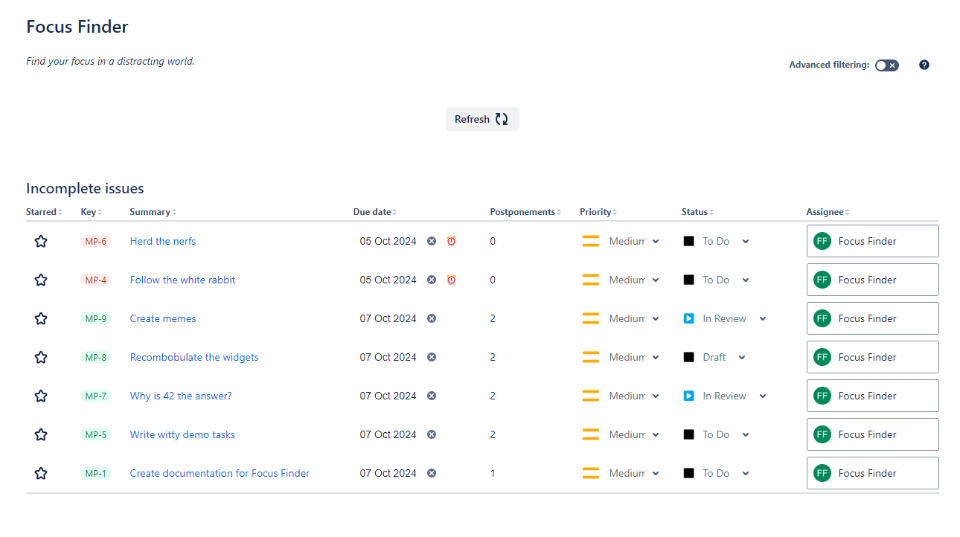Click alarm clock icon on MP-4 row
The height and width of the screenshot is (537, 960).
click(451, 280)
